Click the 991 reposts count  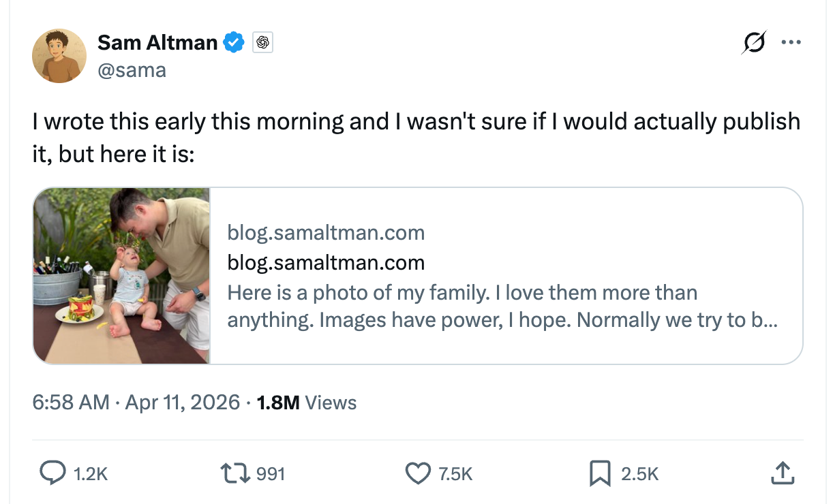pyautogui.click(x=270, y=474)
